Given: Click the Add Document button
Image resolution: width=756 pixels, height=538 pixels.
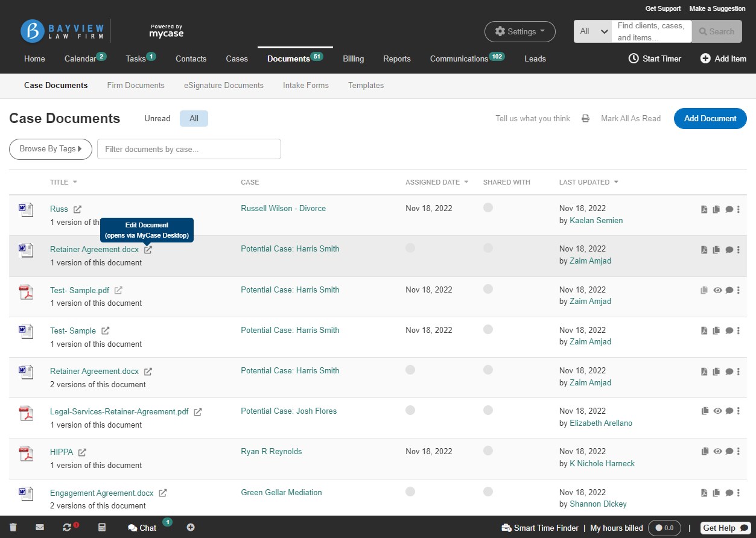Looking at the screenshot, I should click(x=710, y=118).
